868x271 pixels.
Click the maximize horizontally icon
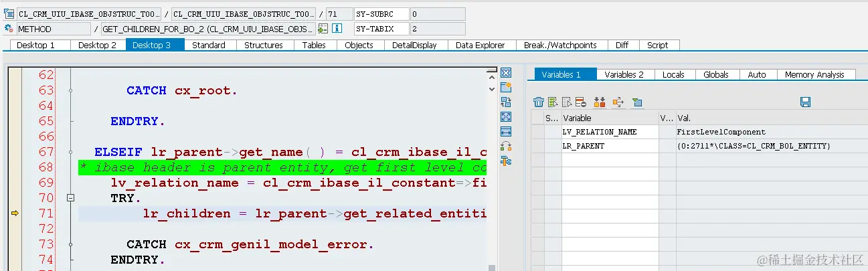506,131
